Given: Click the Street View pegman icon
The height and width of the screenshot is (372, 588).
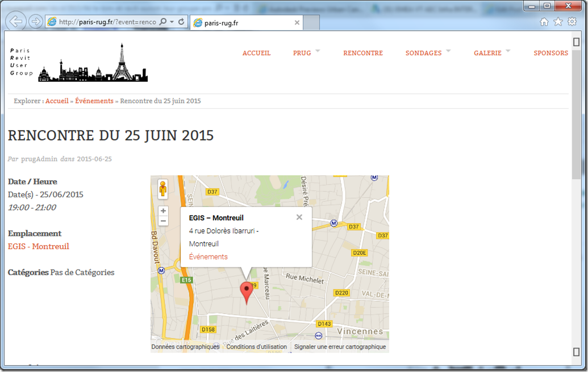Looking at the screenshot, I should (x=163, y=189).
